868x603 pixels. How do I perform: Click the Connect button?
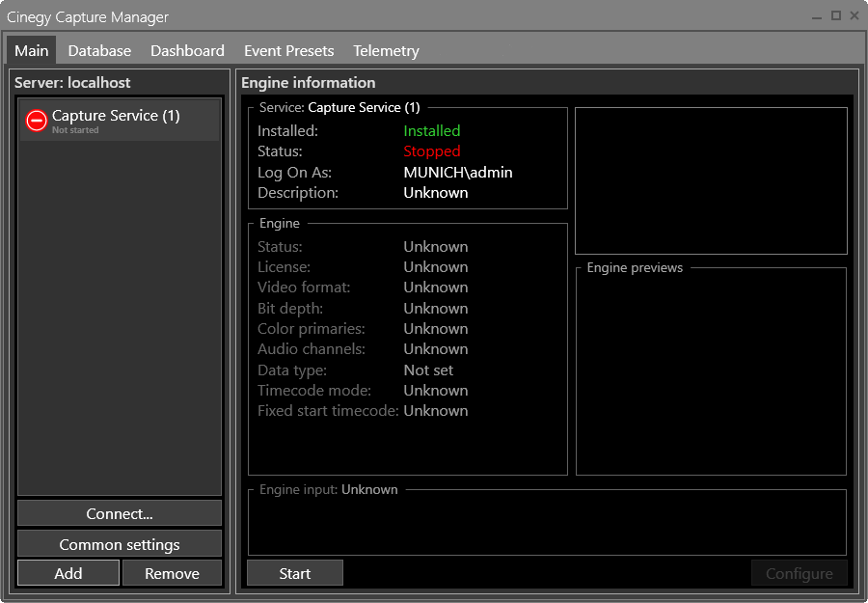(119, 512)
